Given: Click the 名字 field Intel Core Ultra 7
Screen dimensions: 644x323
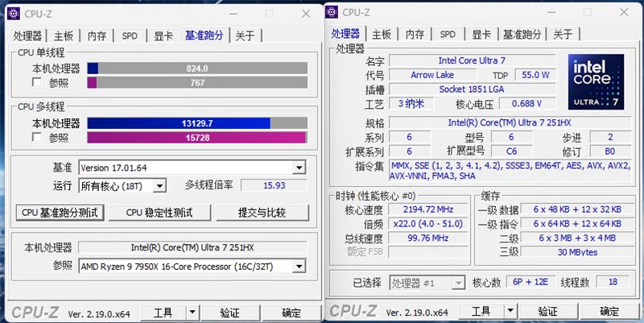Looking at the screenshot, I should pos(472,60).
